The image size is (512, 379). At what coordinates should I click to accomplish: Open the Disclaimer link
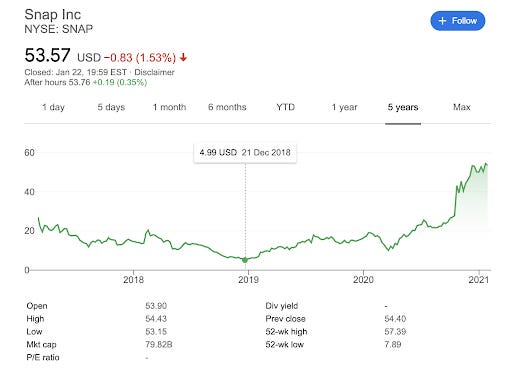(154, 72)
